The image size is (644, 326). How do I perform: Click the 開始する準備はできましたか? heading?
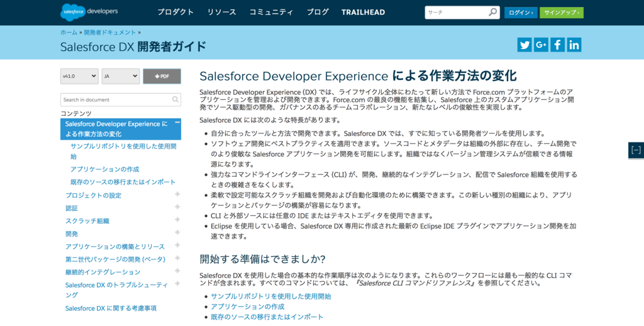click(262, 259)
